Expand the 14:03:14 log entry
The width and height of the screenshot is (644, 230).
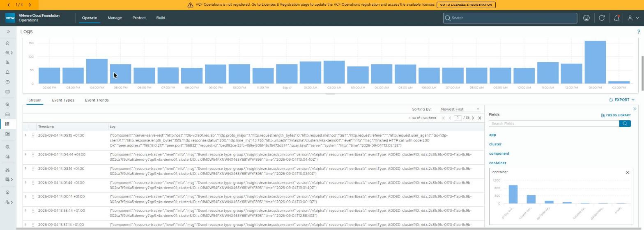pyautogui.click(x=25, y=169)
